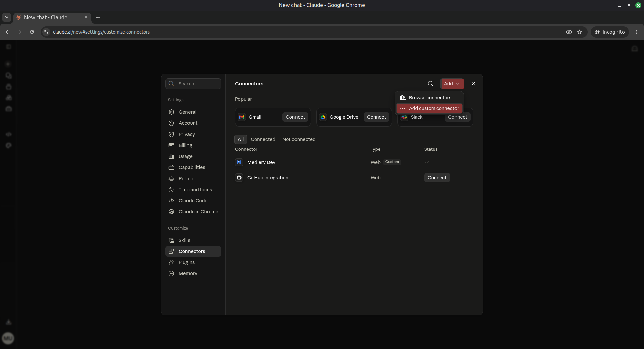
Task: Switch to the All filter tab
Action: coord(241,139)
